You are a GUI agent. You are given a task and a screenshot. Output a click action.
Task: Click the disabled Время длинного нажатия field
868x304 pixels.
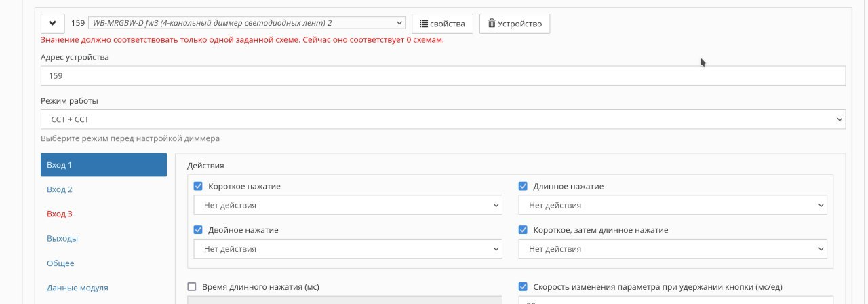point(344,300)
